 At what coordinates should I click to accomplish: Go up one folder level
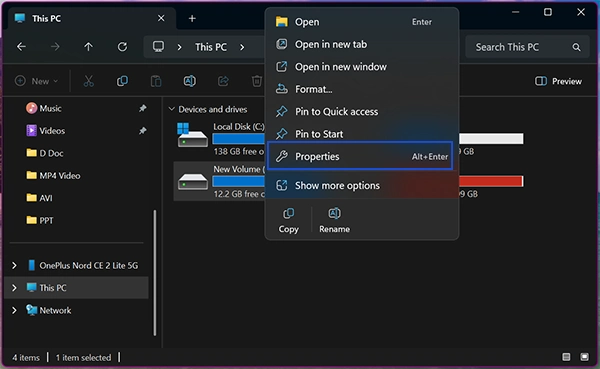click(88, 47)
